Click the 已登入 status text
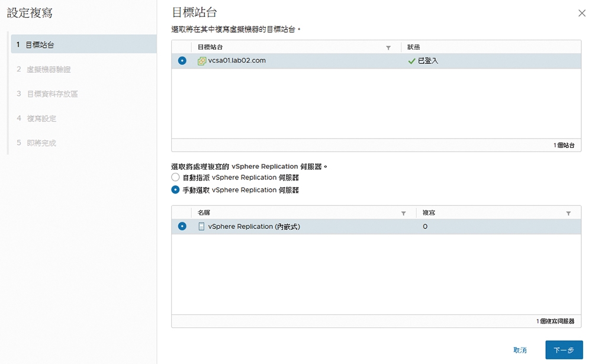 (428, 61)
